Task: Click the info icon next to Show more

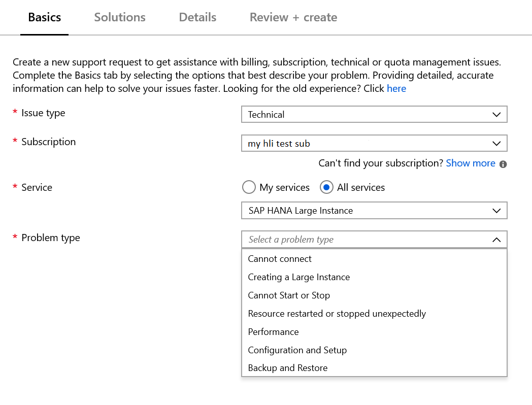Action: tap(503, 164)
